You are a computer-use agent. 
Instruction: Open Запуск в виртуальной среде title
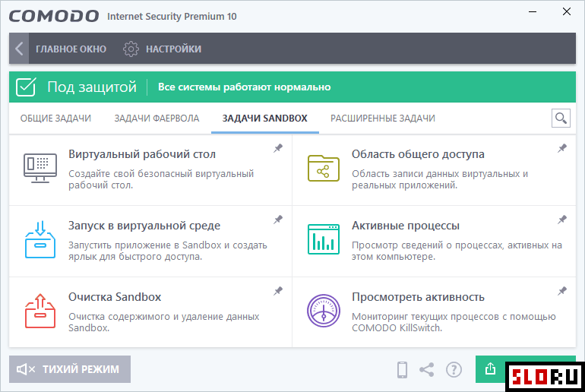144,226
